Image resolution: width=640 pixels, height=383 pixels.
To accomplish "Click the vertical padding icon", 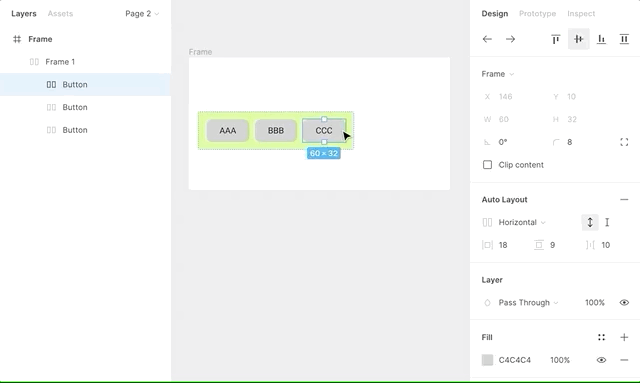I will [x=539, y=245].
